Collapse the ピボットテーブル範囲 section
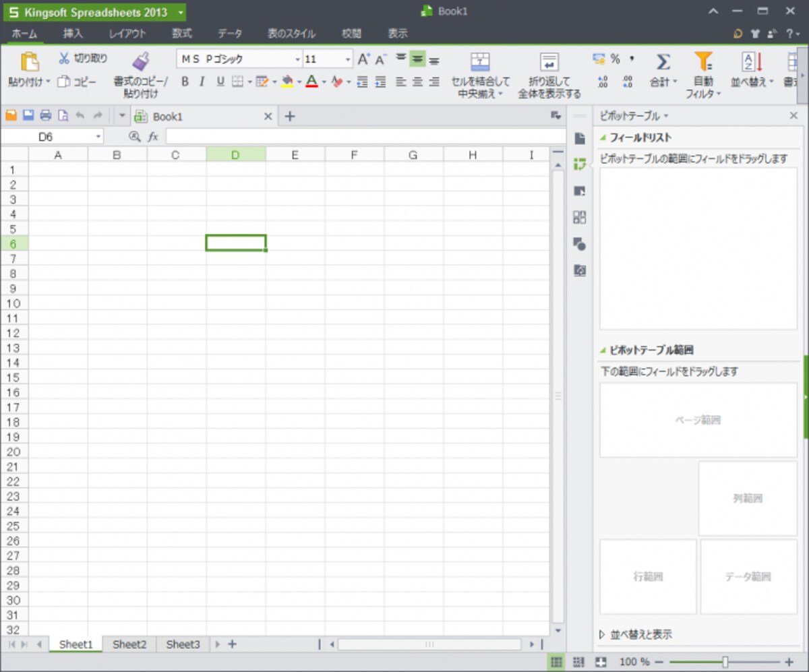 (x=603, y=350)
